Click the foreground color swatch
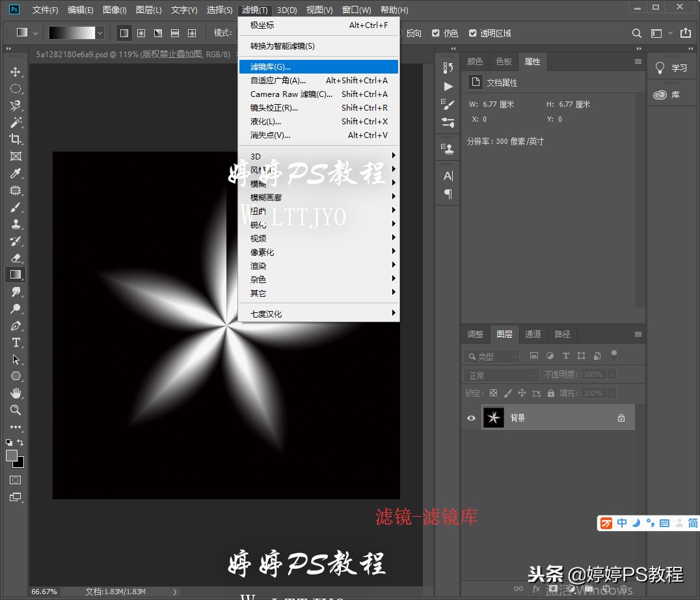Screen dimensions: 700x600 pos(12,456)
